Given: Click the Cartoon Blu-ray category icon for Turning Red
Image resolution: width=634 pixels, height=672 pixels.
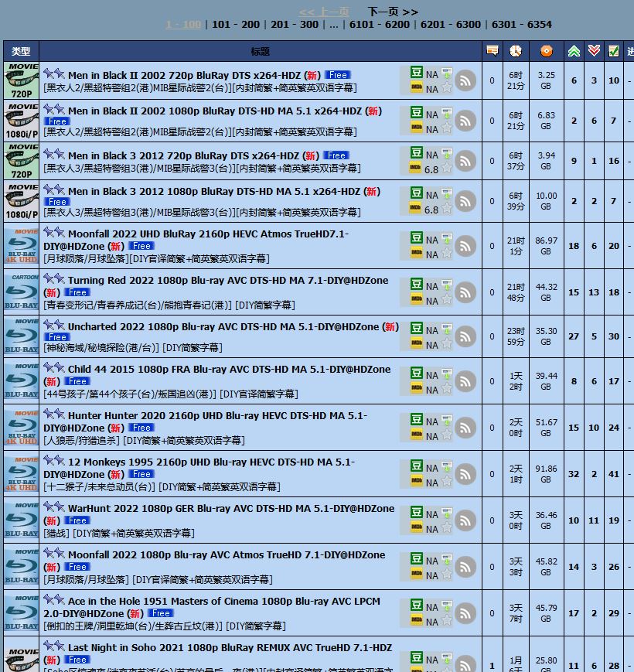Looking at the screenshot, I should (21, 292).
